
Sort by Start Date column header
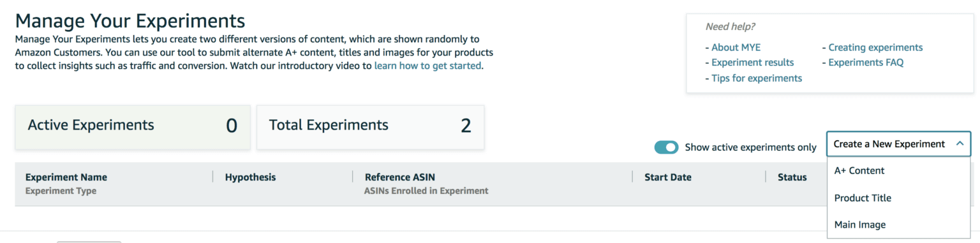point(668,177)
